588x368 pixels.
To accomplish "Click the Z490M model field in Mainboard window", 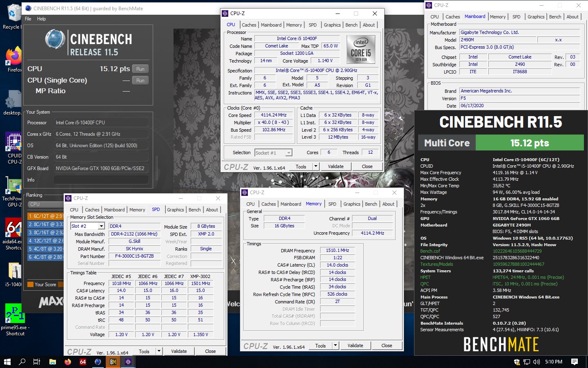I will tap(497, 40).
